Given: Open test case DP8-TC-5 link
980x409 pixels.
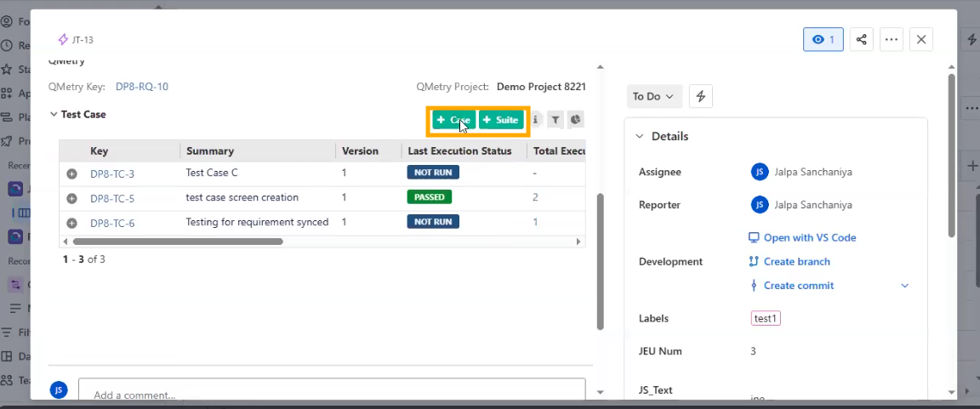Looking at the screenshot, I should click(x=112, y=199).
